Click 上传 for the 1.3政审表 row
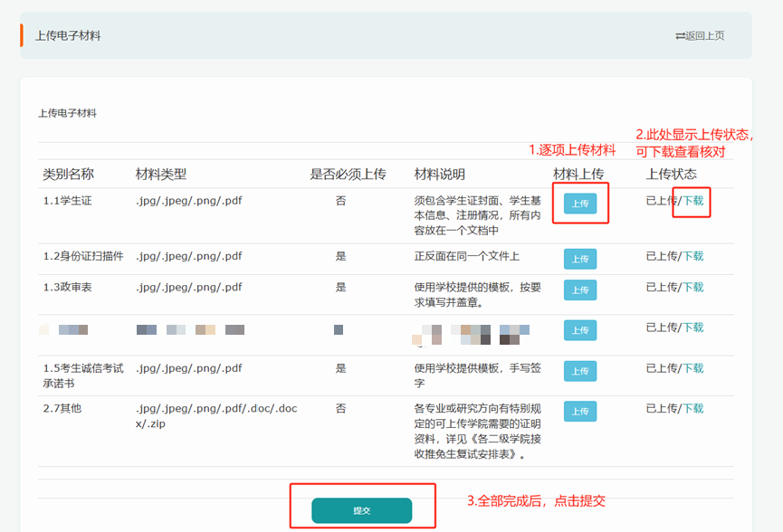783x532 pixels. [x=580, y=290]
